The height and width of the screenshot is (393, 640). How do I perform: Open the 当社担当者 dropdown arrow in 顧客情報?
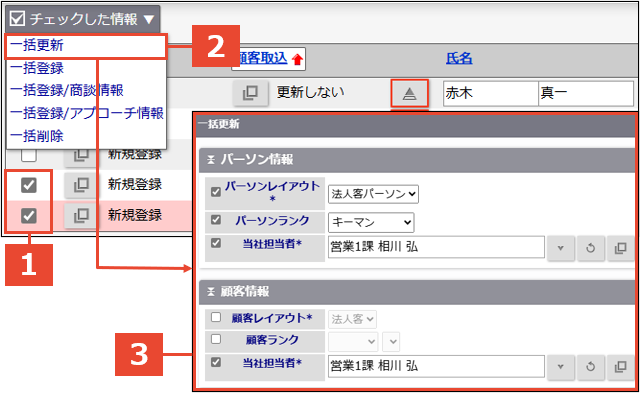(560, 367)
